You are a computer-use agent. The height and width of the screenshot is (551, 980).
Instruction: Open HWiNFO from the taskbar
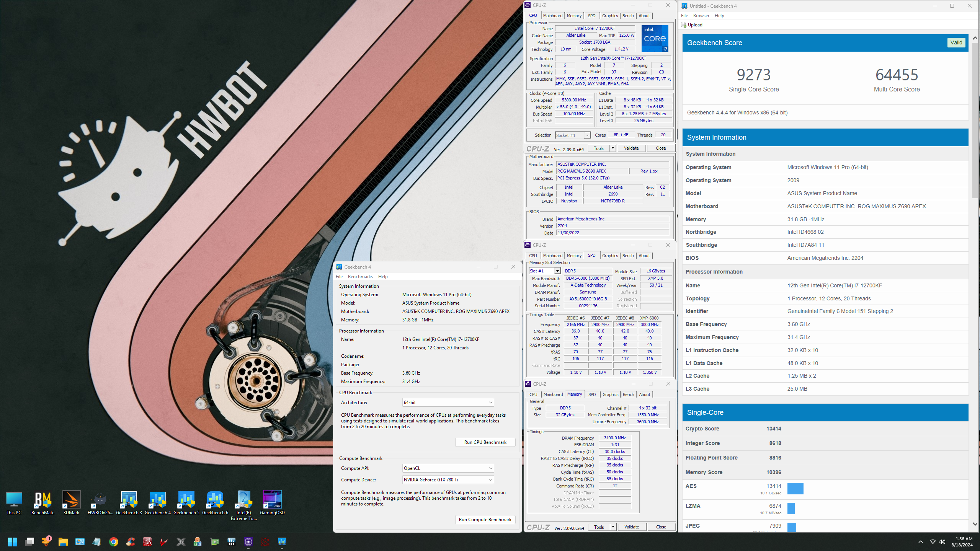tap(232, 542)
